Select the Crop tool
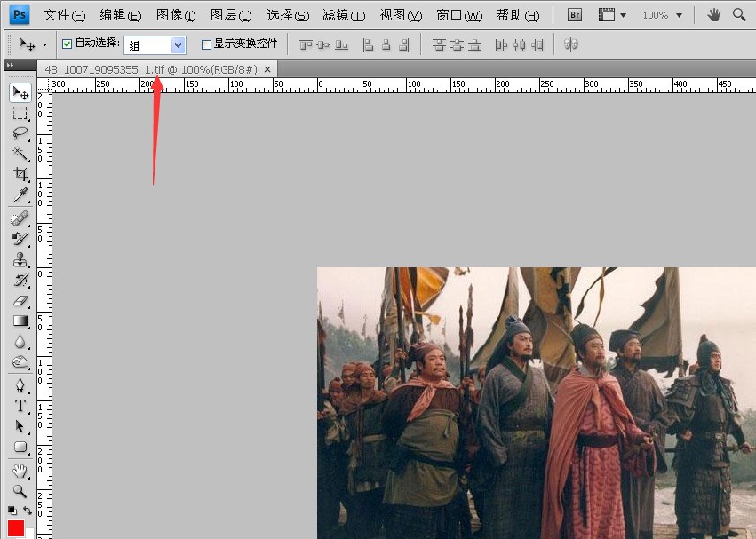This screenshot has width=756, height=539. coord(20,174)
